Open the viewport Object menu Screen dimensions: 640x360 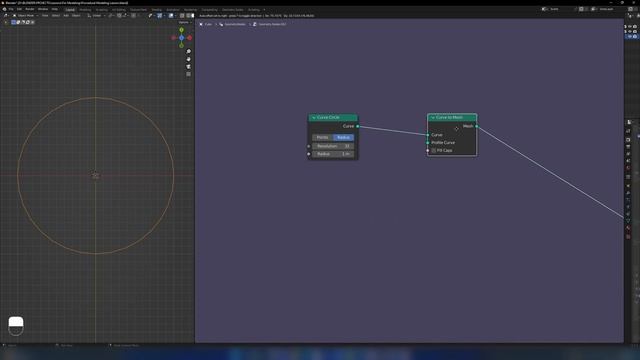[x=76, y=16]
